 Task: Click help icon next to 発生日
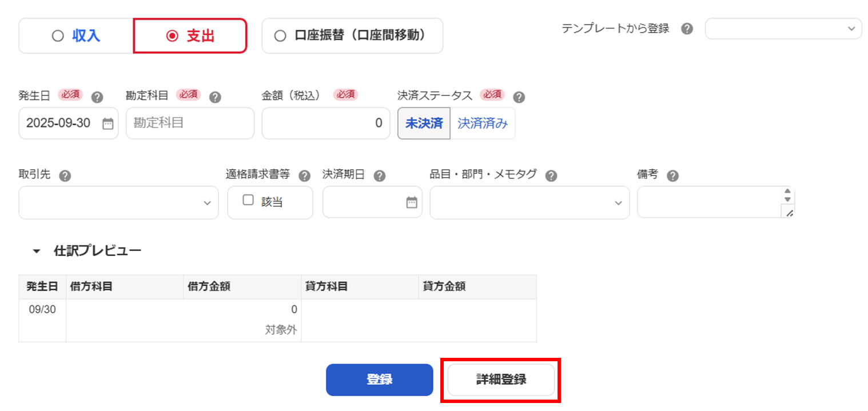[97, 97]
